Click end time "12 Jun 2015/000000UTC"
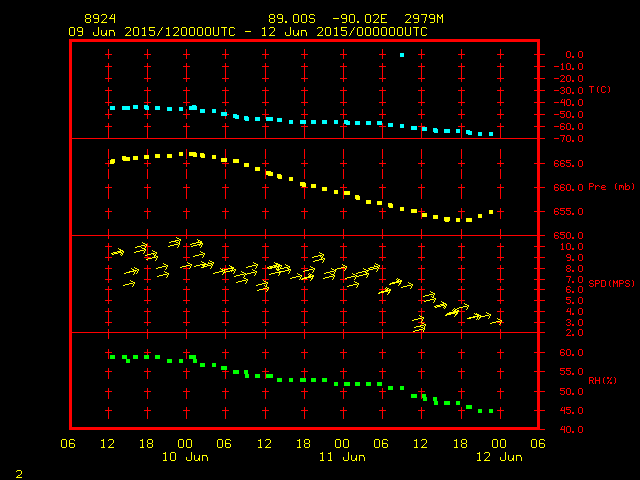The image size is (640, 480). tap(344, 32)
